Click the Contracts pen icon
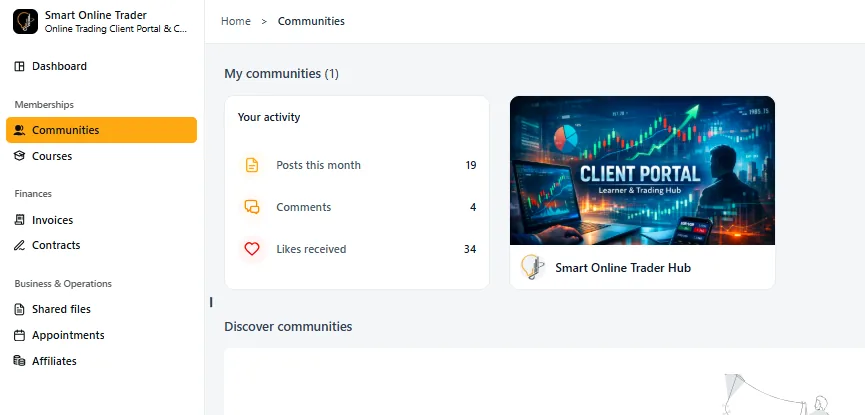Image resolution: width=865 pixels, height=415 pixels. [x=19, y=245]
